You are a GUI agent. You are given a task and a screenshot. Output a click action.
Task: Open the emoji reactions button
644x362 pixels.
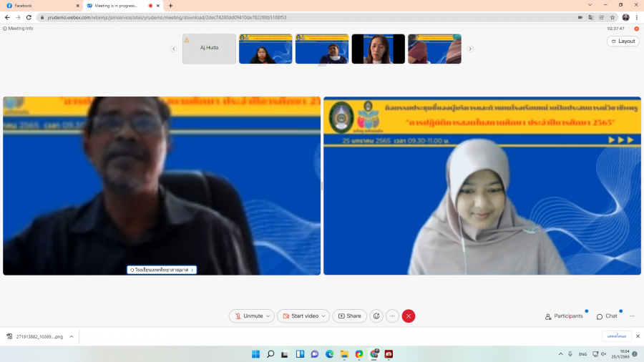[376, 316]
